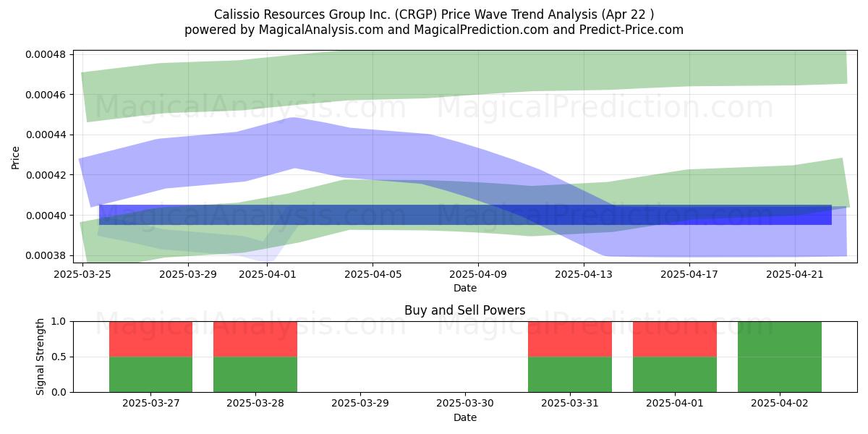The width and height of the screenshot is (868, 434).
Task: Click the 2025-03-31 label under the bar chart
Action: (570, 404)
